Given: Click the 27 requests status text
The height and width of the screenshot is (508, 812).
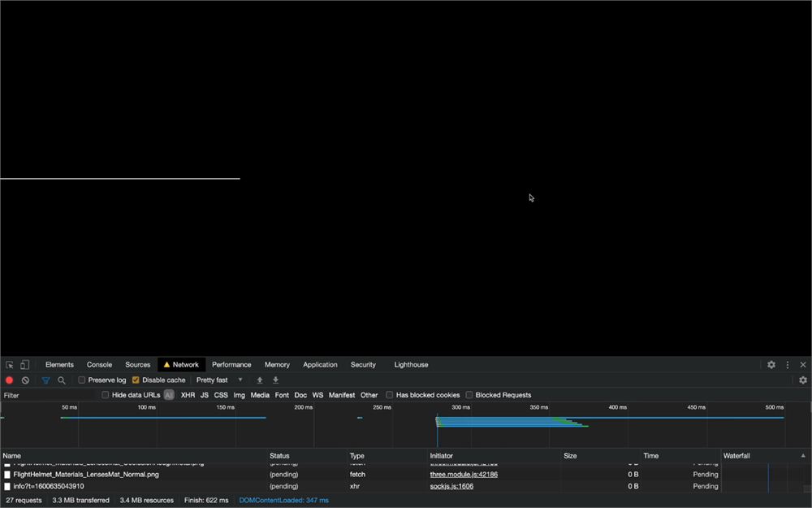Looking at the screenshot, I should (x=24, y=500).
